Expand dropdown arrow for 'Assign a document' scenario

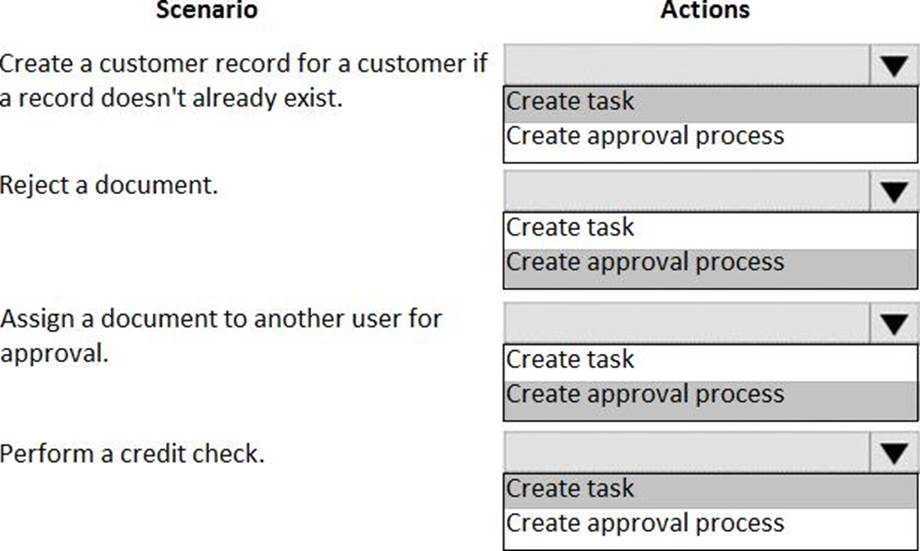(893, 324)
